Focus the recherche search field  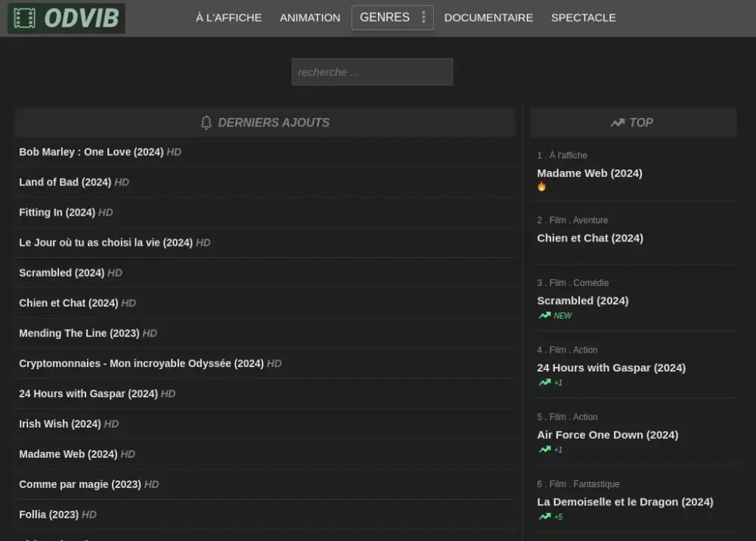click(372, 72)
